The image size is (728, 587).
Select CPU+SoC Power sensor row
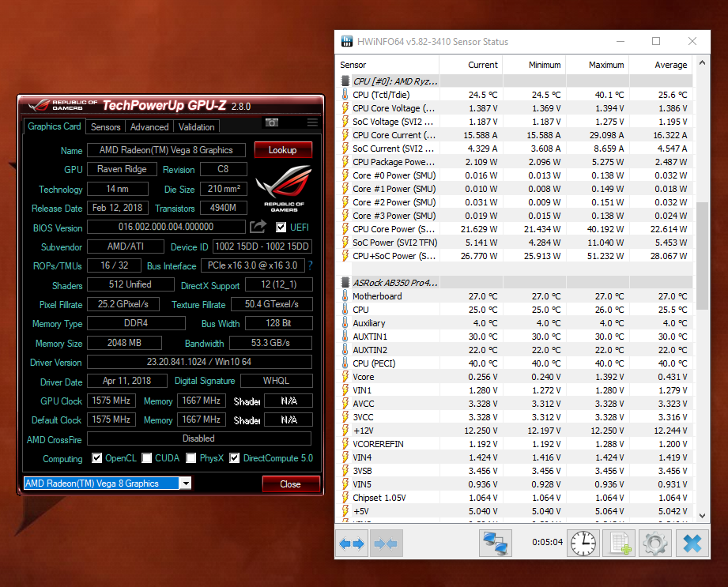tap(515, 256)
